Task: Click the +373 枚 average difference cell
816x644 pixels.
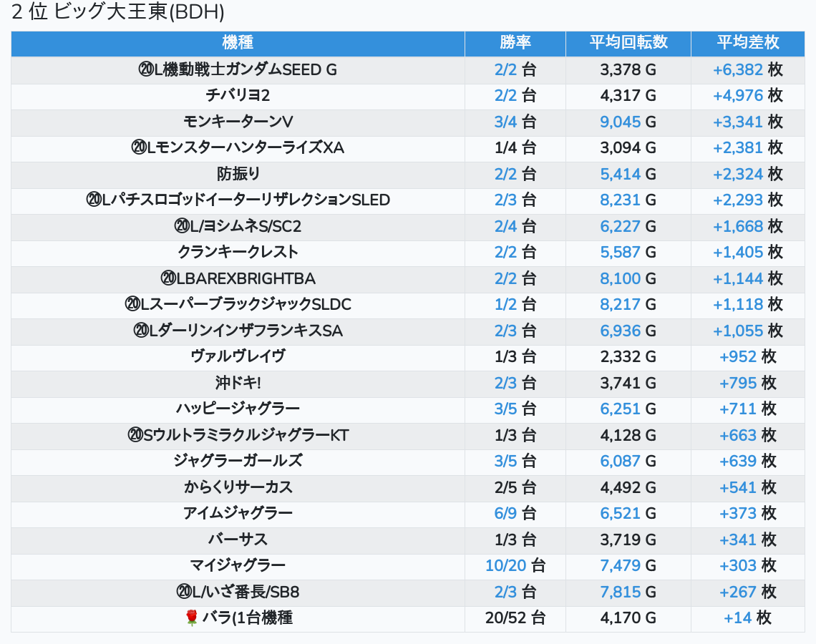Action: pyautogui.click(x=748, y=514)
